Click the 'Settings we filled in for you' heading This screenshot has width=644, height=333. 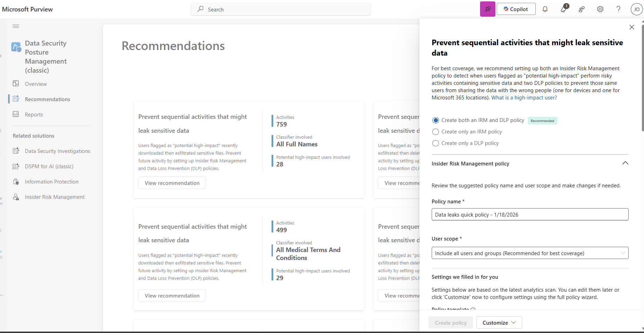click(465, 277)
